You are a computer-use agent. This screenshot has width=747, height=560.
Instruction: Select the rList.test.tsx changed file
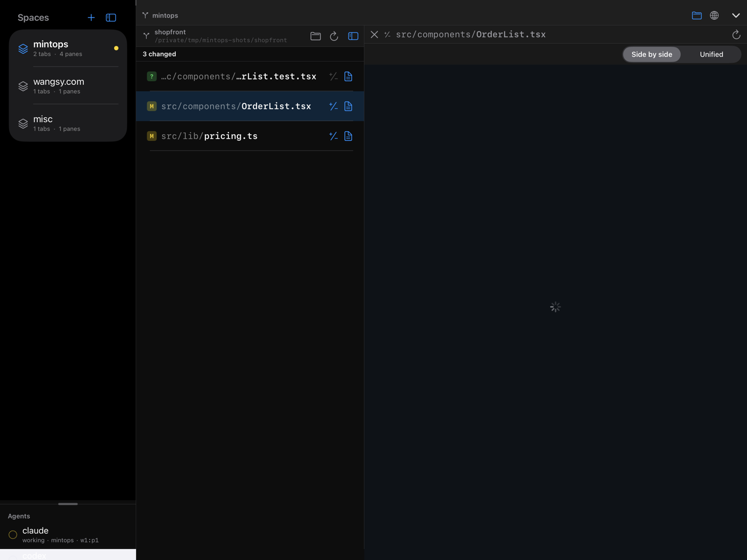(x=250, y=76)
